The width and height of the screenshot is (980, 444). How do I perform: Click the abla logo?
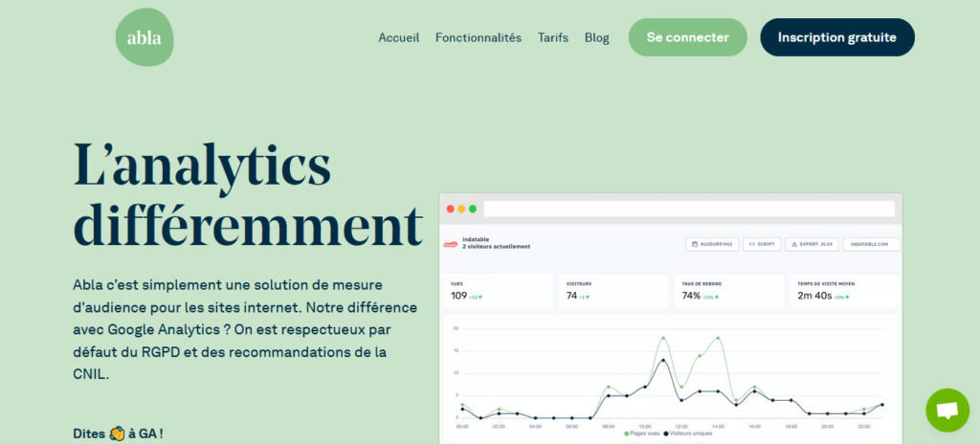click(x=145, y=37)
